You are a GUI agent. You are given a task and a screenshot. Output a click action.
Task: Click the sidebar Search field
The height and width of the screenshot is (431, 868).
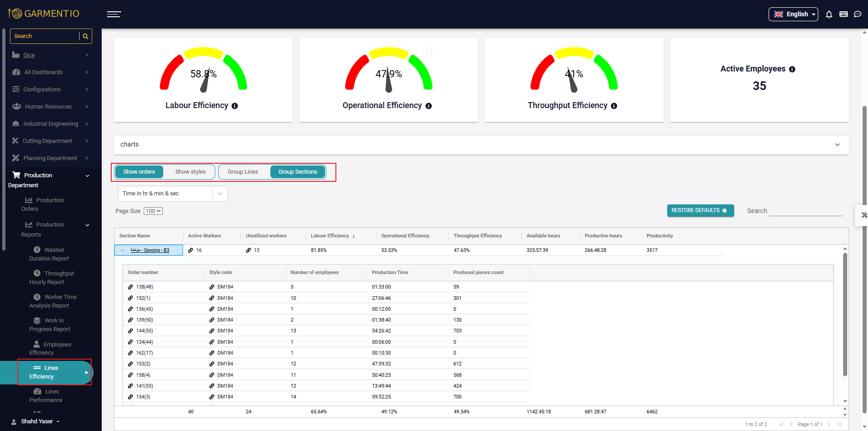pos(44,36)
